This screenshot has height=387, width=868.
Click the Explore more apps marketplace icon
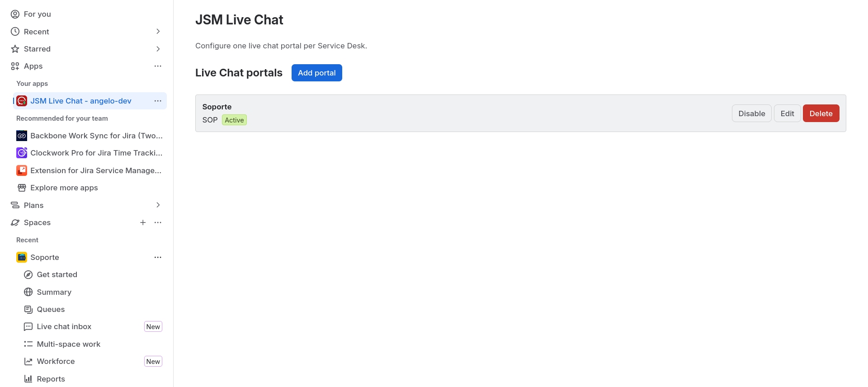pyautogui.click(x=22, y=188)
